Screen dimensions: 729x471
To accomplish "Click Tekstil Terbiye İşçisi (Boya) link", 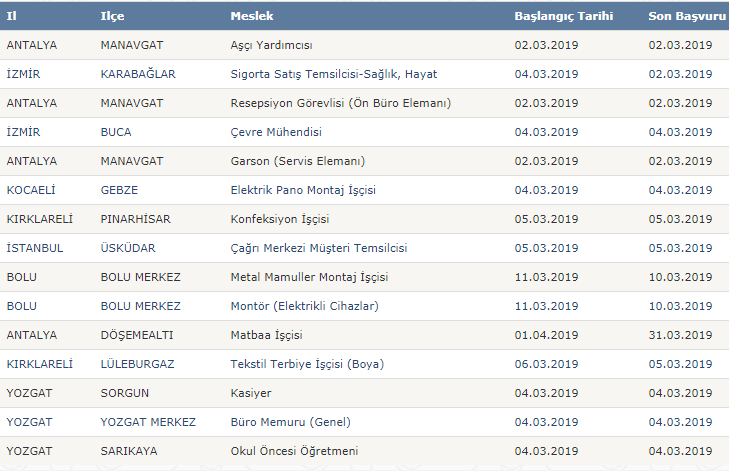I will (307, 364).
